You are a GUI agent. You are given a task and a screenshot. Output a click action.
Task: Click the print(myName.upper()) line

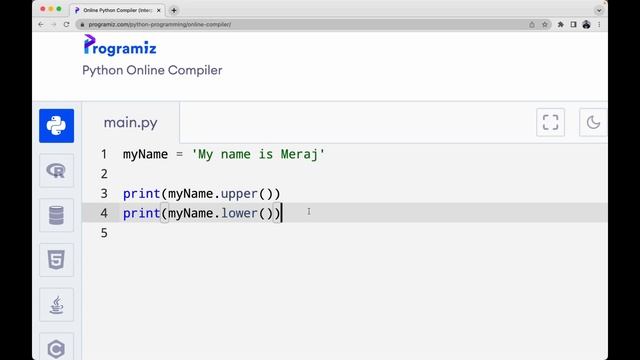pos(202,193)
